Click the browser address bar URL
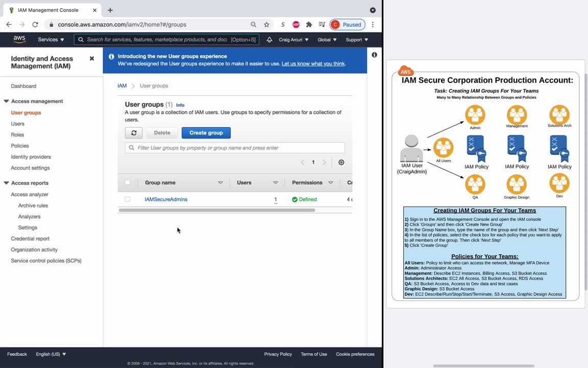This screenshot has width=588, height=368. pos(122,25)
